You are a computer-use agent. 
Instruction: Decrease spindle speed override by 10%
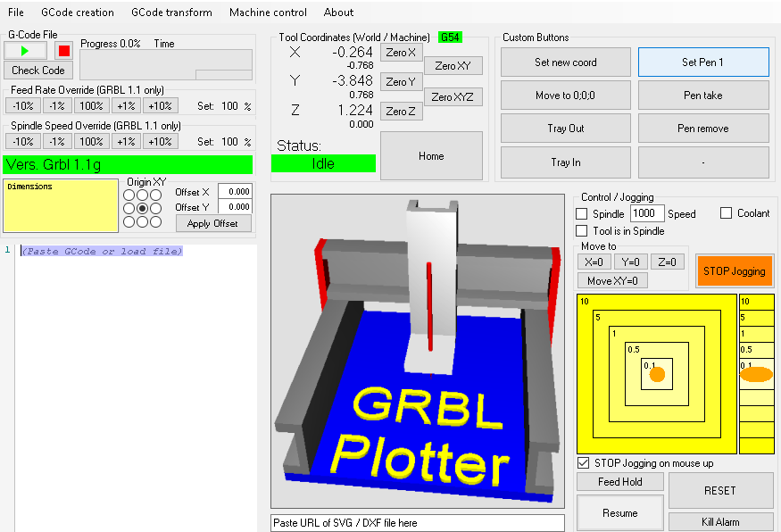(23, 141)
